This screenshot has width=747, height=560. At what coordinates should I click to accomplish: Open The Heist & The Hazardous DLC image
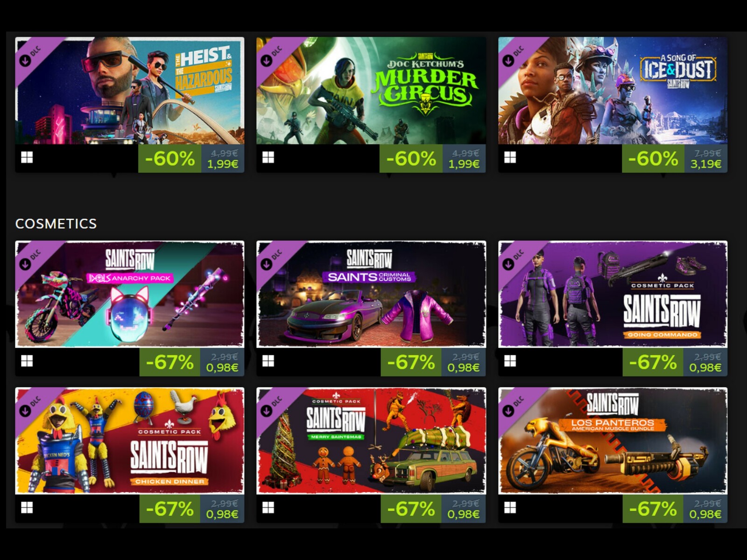pos(130,91)
